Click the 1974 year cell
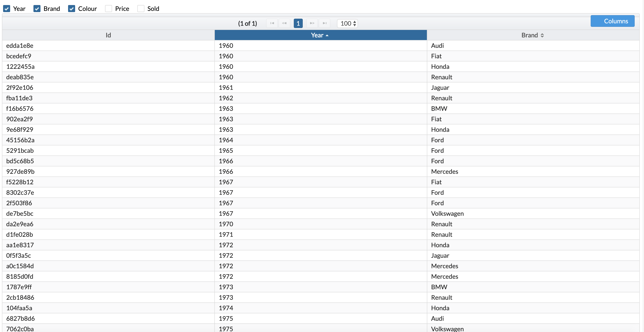The height and width of the screenshot is (332, 644). [x=321, y=308]
